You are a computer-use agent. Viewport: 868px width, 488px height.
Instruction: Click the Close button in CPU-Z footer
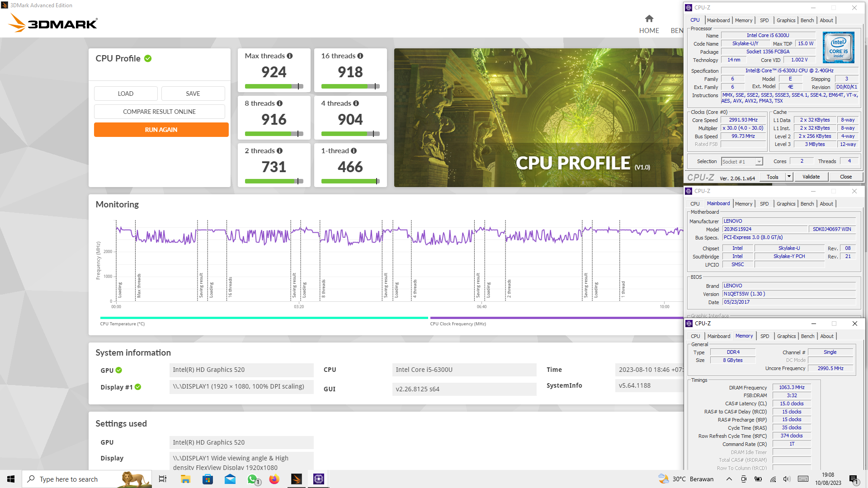point(846,177)
